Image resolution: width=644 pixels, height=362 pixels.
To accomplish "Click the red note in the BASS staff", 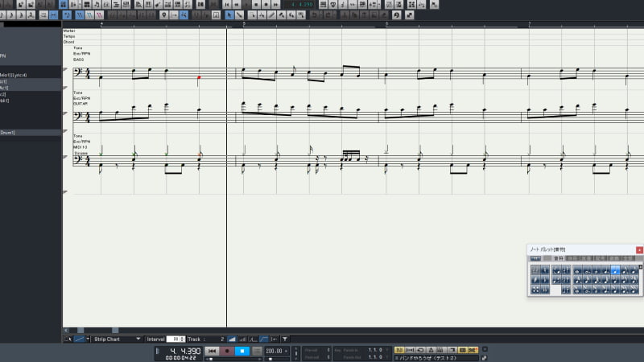I will coord(199,78).
